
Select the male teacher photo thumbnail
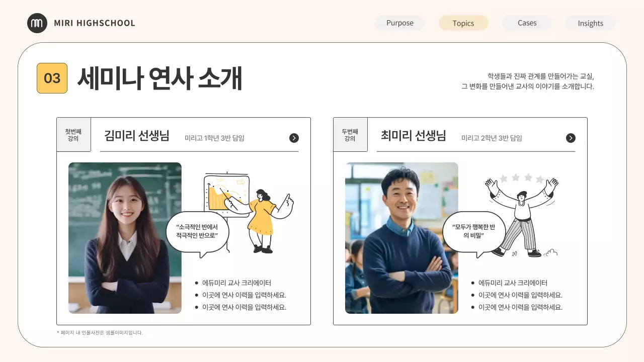tap(401, 237)
